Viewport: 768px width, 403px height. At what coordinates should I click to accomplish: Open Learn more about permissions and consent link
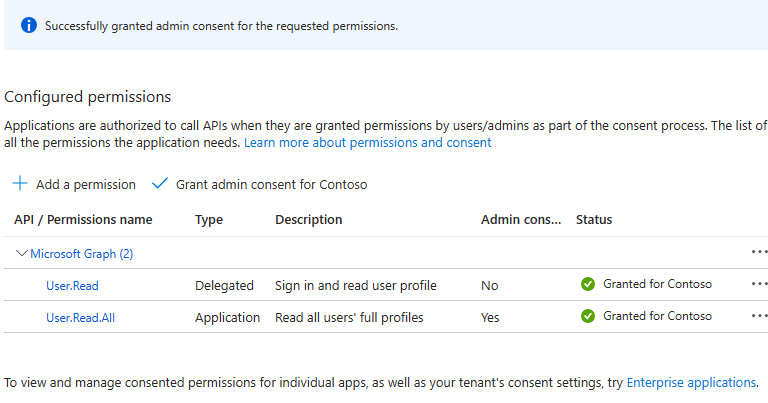[x=367, y=142]
